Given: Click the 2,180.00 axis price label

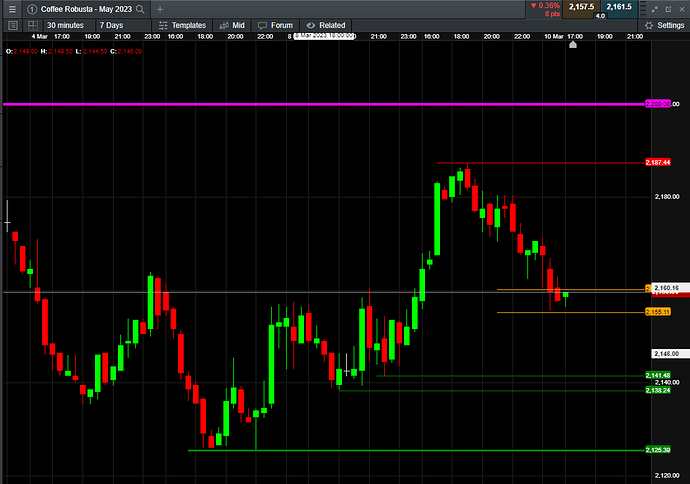Looking at the screenshot, I should (667, 197).
